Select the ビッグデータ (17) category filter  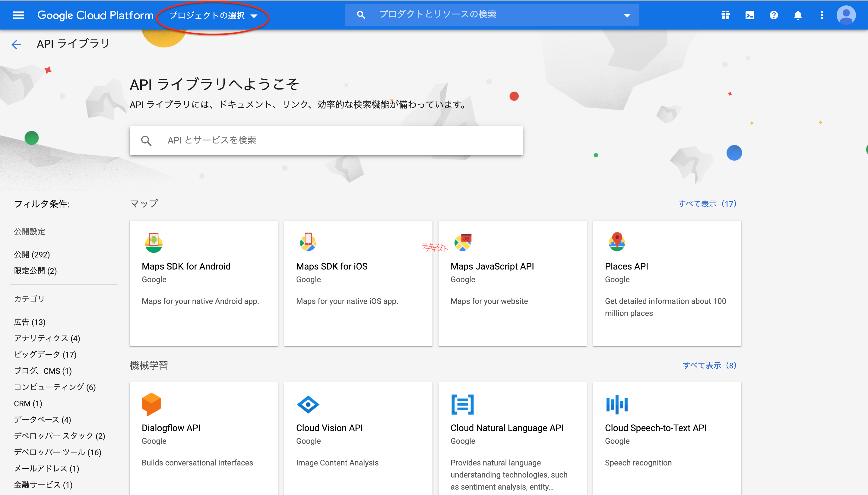point(45,354)
